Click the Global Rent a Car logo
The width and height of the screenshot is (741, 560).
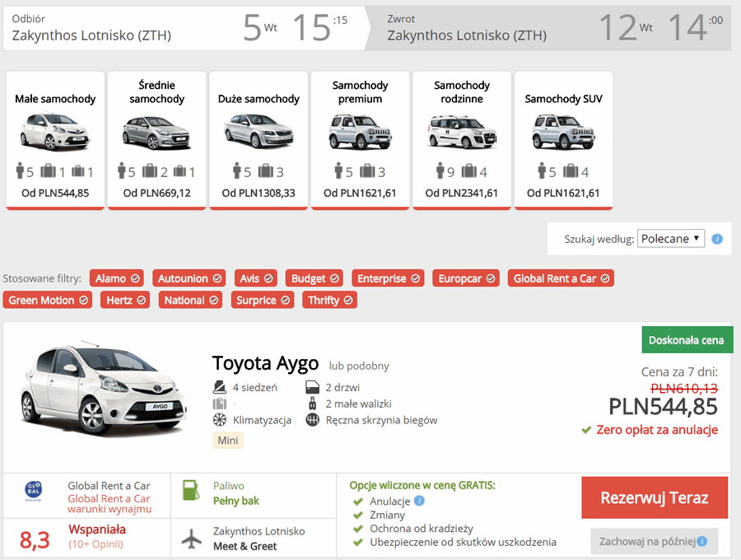point(33,491)
